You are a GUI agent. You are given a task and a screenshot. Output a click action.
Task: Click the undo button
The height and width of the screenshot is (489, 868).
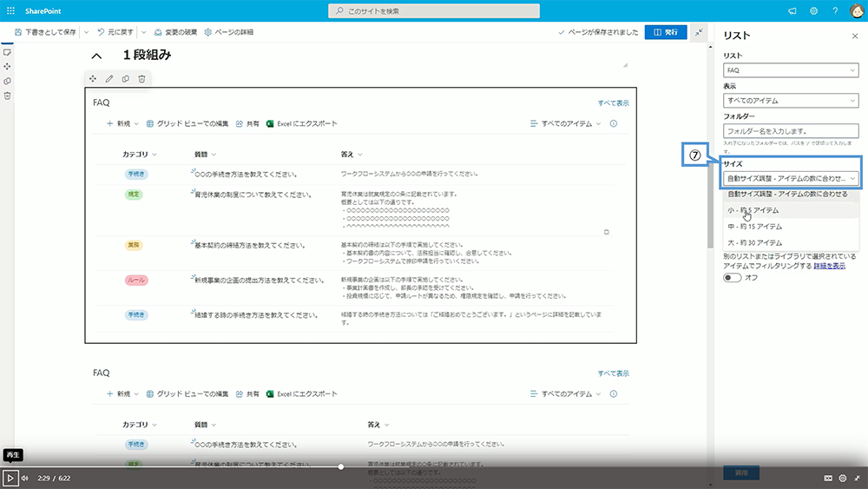pos(115,32)
